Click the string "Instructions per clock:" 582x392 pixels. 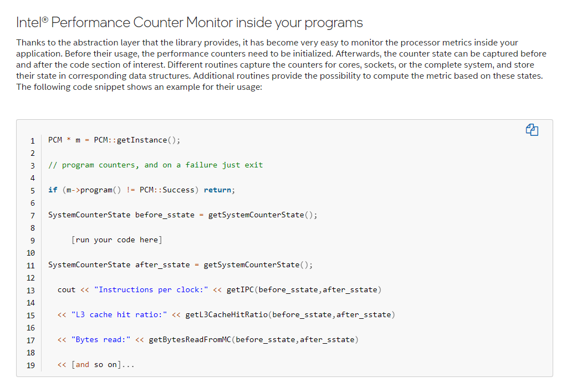pyautogui.click(x=151, y=289)
